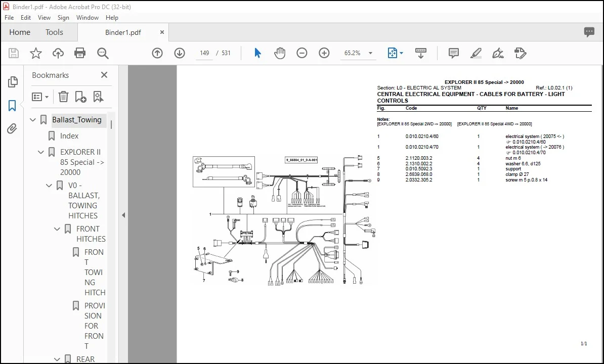This screenshot has width=604, height=364.
Task: Collapse the REAR bookmark node
Action: point(57,359)
